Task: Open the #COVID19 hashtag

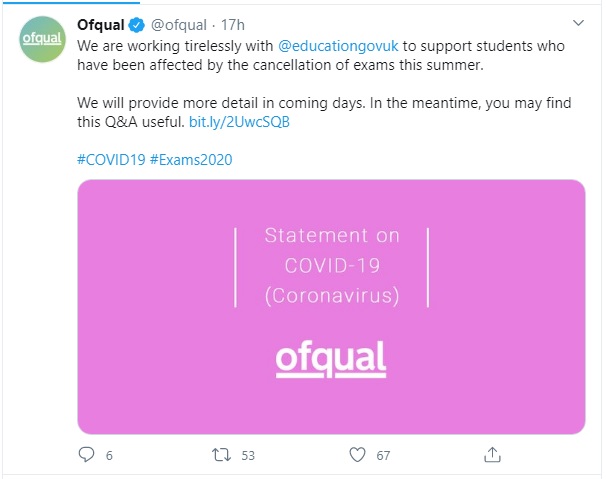Action: click(x=111, y=160)
